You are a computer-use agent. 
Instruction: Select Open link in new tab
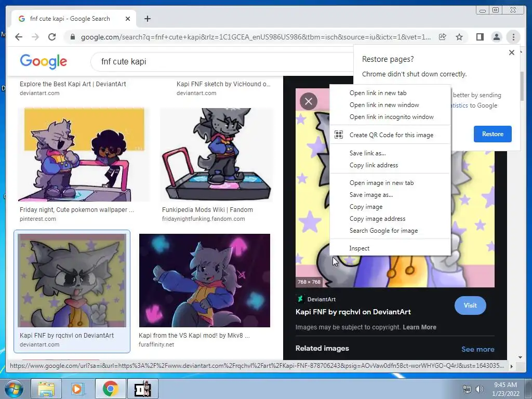point(390,93)
